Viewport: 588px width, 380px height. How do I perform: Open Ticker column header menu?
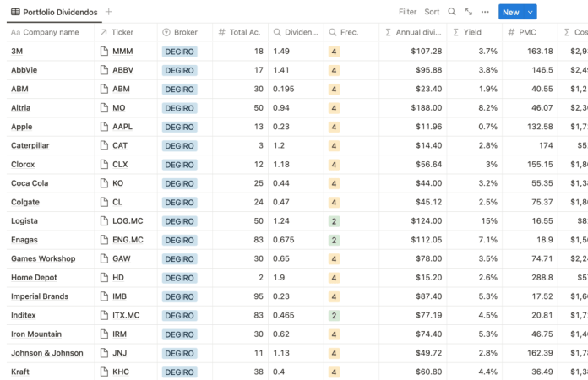coord(126,32)
